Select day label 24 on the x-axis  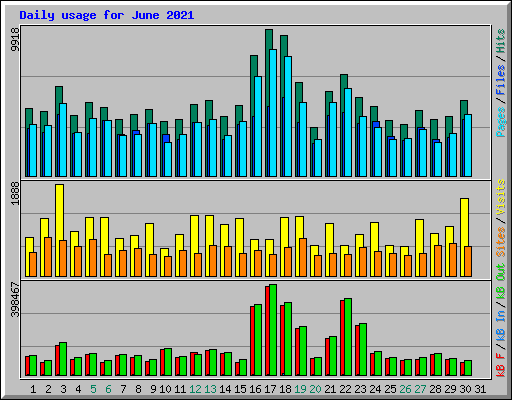point(375,389)
